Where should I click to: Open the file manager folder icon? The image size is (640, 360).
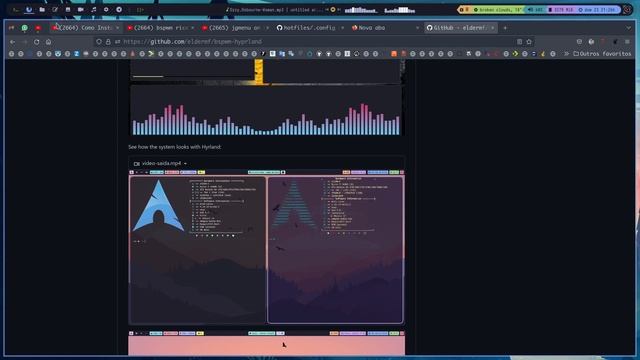[x=42, y=9]
